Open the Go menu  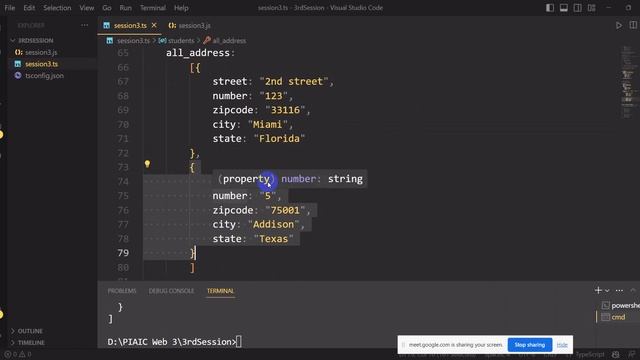coord(107,8)
